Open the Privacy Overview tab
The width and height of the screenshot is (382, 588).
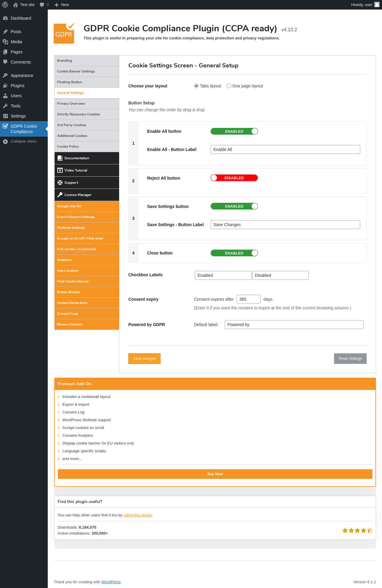87,104
